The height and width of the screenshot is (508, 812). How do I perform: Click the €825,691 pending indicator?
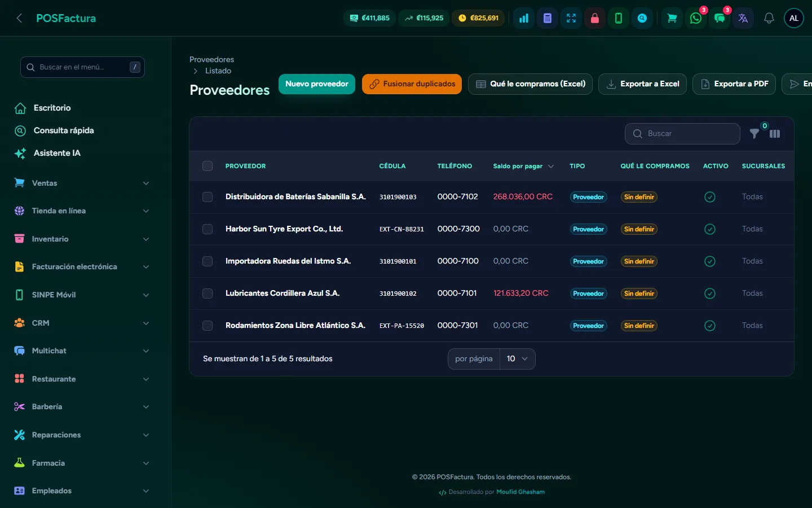point(479,18)
